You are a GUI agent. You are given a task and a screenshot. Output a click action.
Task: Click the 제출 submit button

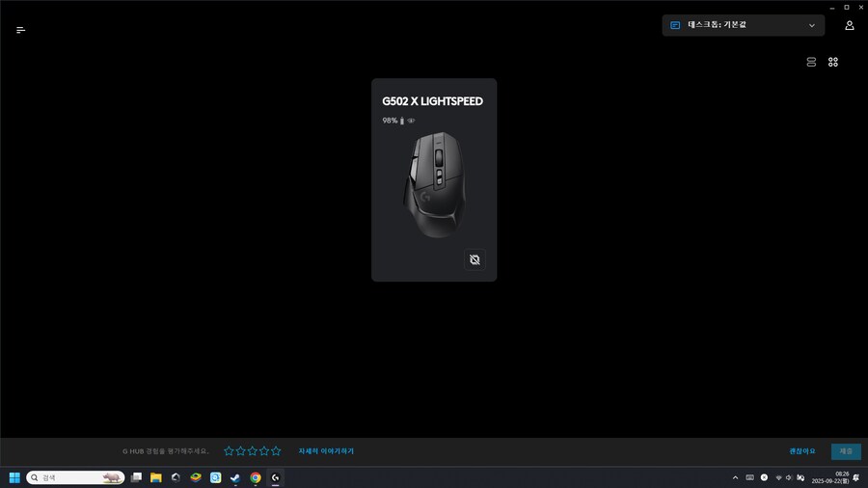coord(846,451)
